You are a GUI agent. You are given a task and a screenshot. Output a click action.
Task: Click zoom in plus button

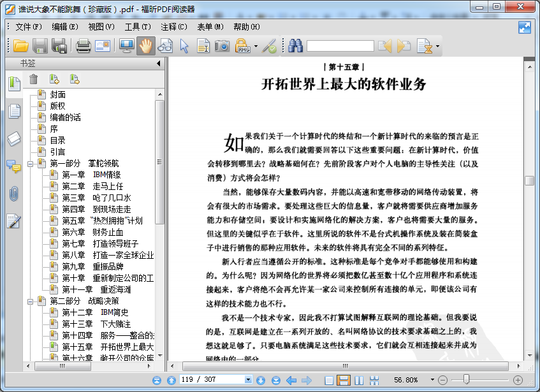518,380
